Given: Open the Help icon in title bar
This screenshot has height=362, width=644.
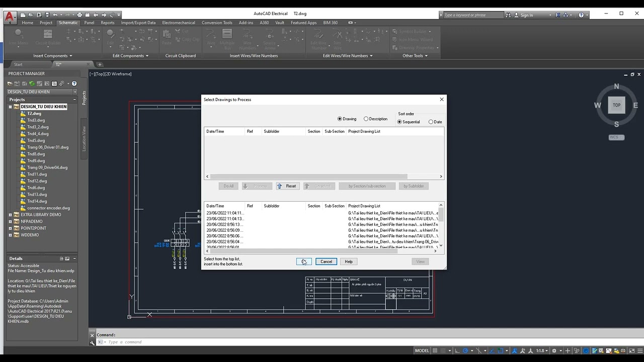Looking at the screenshot, I should [x=581, y=15].
